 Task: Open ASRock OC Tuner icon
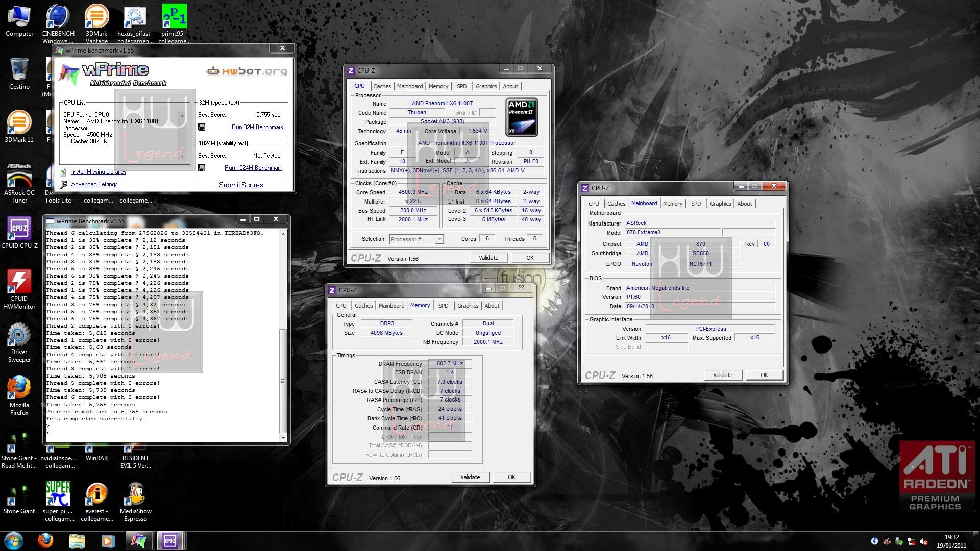[19, 183]
